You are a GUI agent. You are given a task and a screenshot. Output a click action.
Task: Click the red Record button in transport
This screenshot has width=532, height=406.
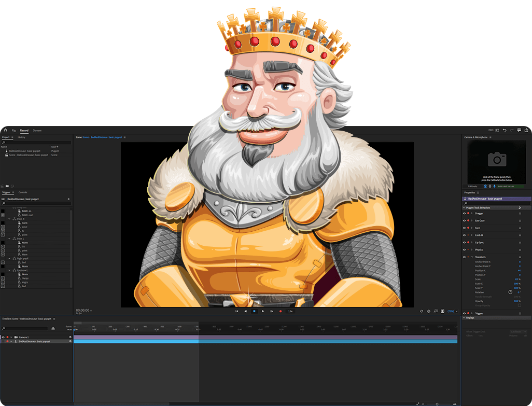point(281,311)
